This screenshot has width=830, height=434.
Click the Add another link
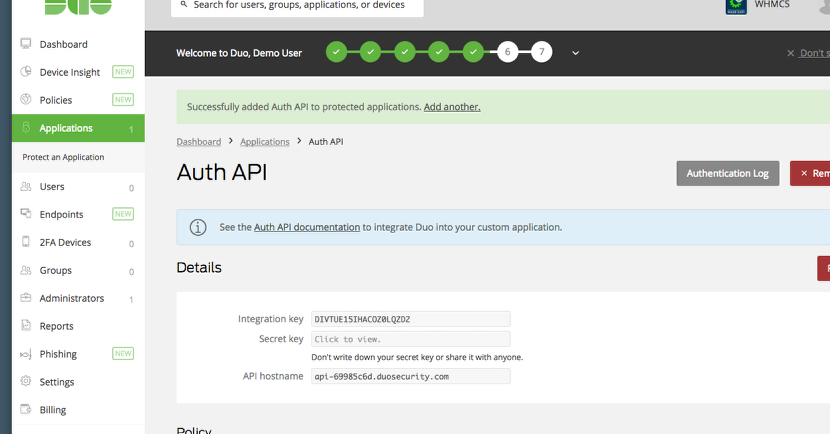tap(452, 107)
